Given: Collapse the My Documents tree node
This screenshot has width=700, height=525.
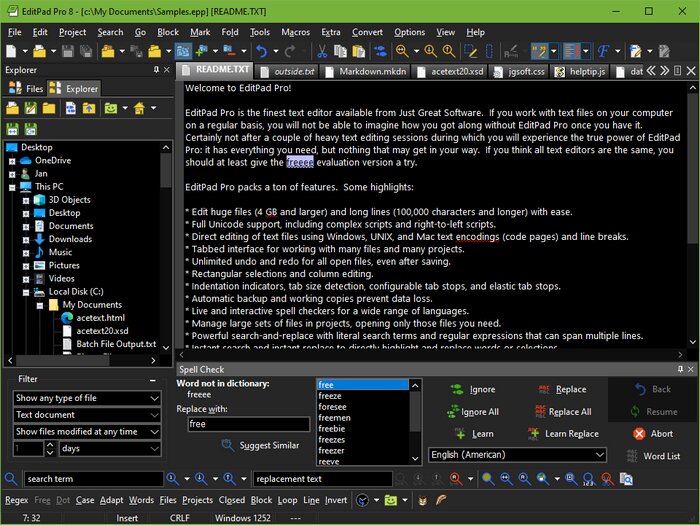Looking at the screenshot, I should coord(40,306).
